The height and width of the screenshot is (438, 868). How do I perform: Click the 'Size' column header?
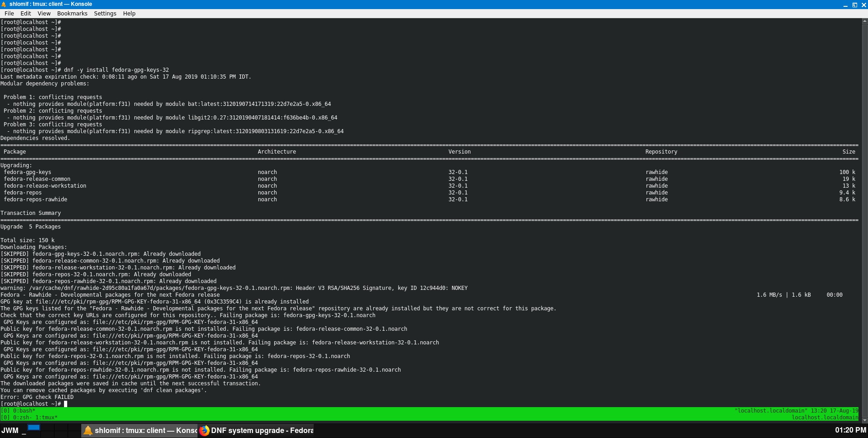(849, 152)
